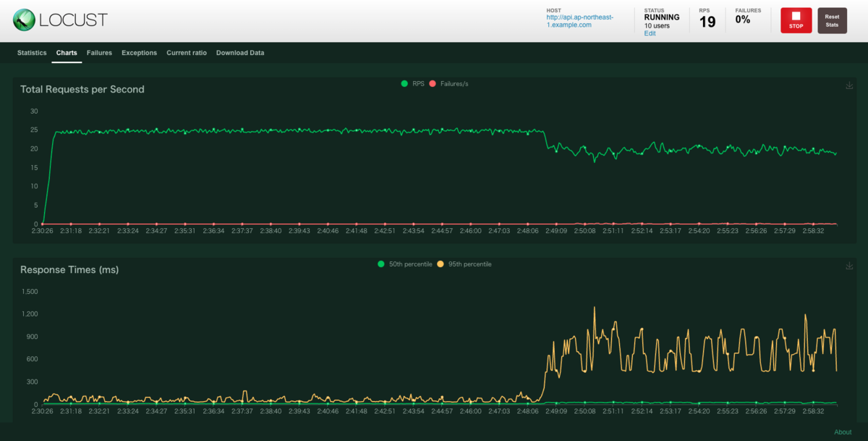
Task: Go to the Current ratio tab
Action: pos(187,53)
